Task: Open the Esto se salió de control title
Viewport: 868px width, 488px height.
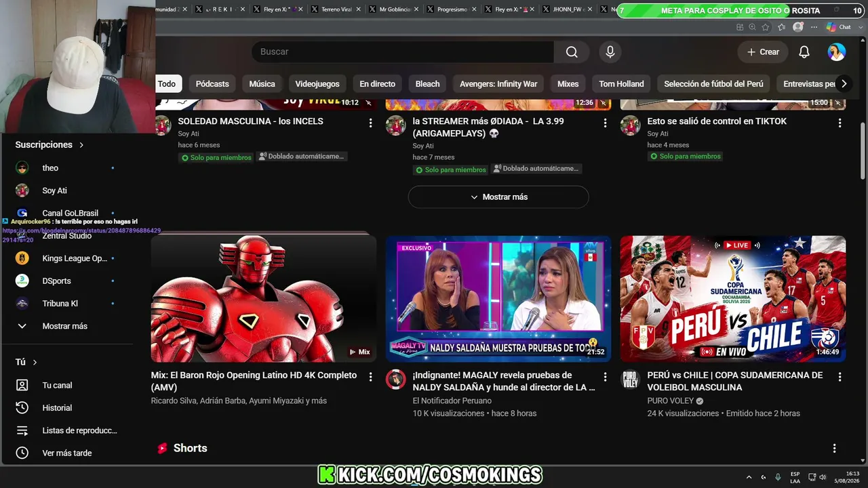Action: [717, 121]
